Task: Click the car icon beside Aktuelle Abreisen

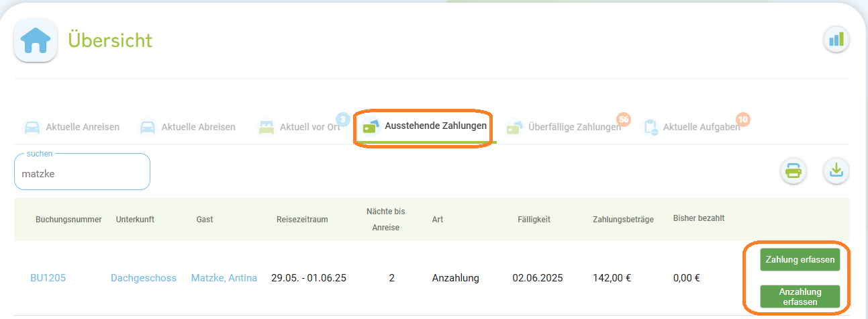Action: 147,127
